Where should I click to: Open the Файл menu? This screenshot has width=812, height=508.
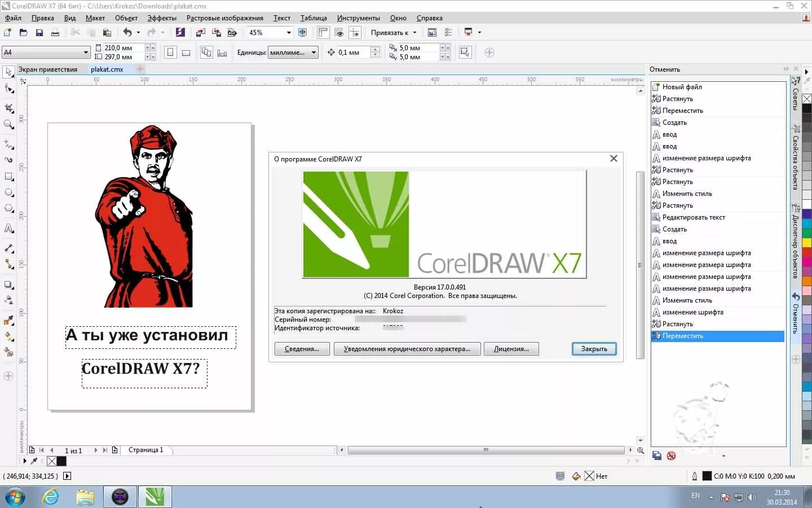[x=12, y=18]
